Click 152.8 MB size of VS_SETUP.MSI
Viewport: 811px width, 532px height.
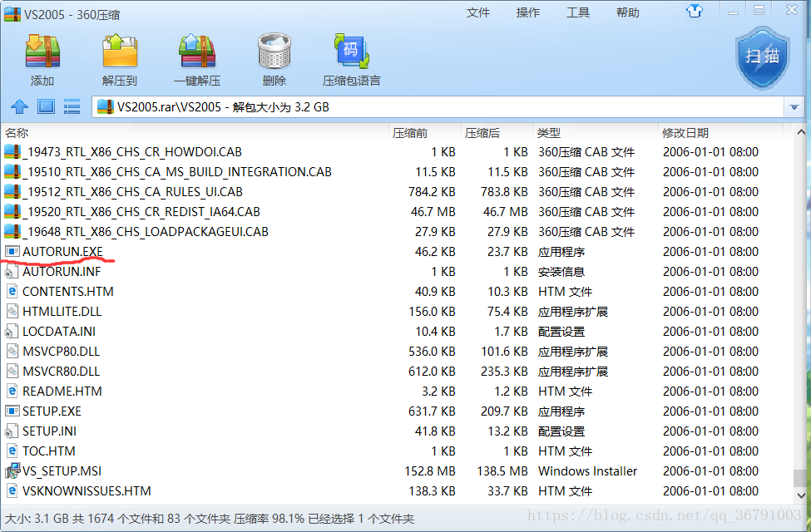click(430, 471)
